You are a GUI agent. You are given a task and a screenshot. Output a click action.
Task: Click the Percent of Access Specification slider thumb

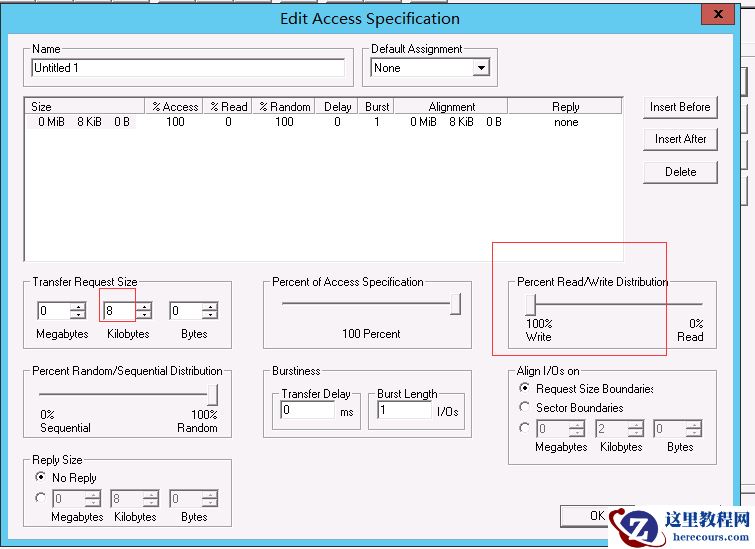[456, 304]
